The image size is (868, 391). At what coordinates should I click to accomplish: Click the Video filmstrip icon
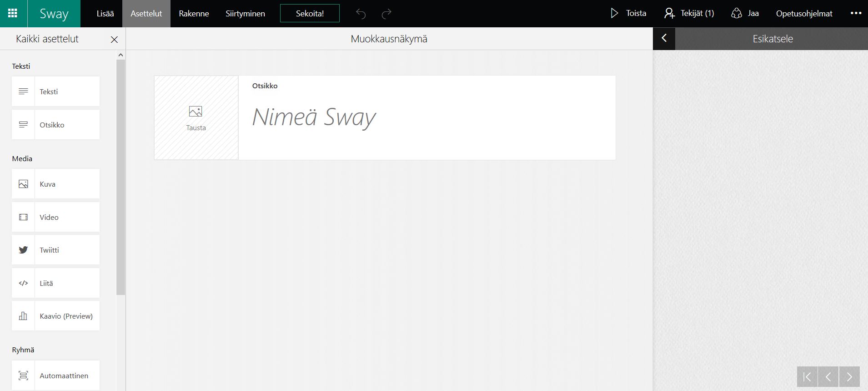(23, 217)
